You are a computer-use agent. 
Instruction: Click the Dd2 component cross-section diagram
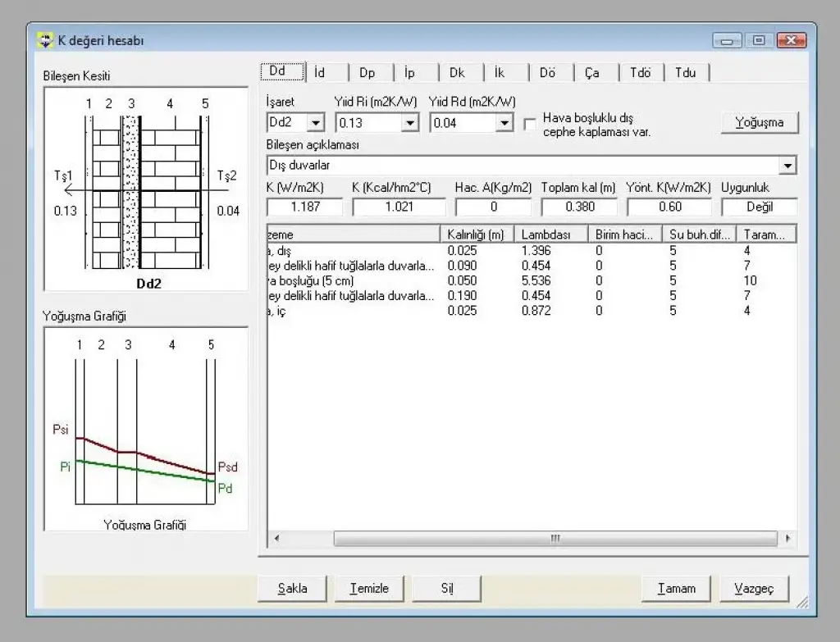(146, 189)
